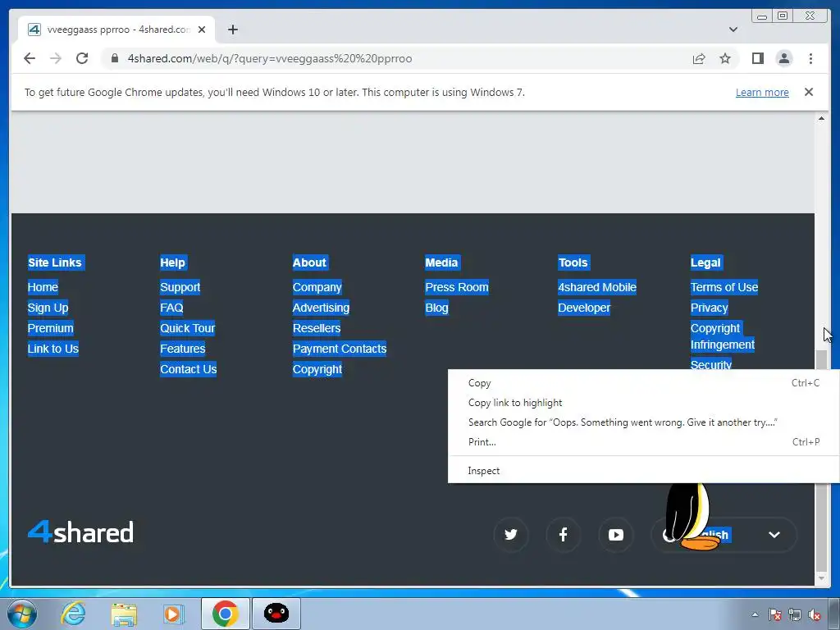The height and width of the screenshot is (630, 840).
Task: Open the Blog link under Media
Action: coord(436,308)
